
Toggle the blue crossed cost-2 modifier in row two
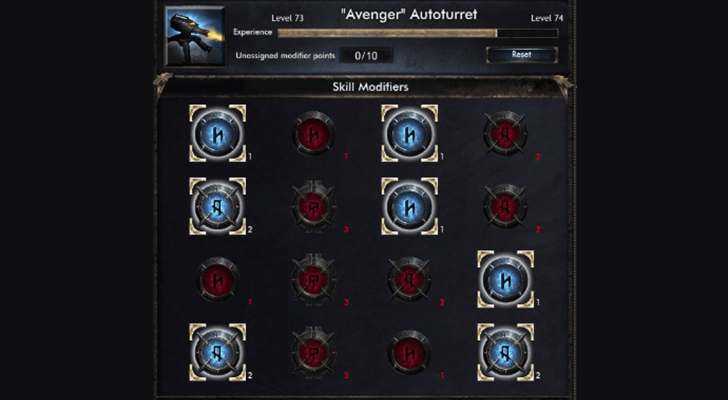217,206
